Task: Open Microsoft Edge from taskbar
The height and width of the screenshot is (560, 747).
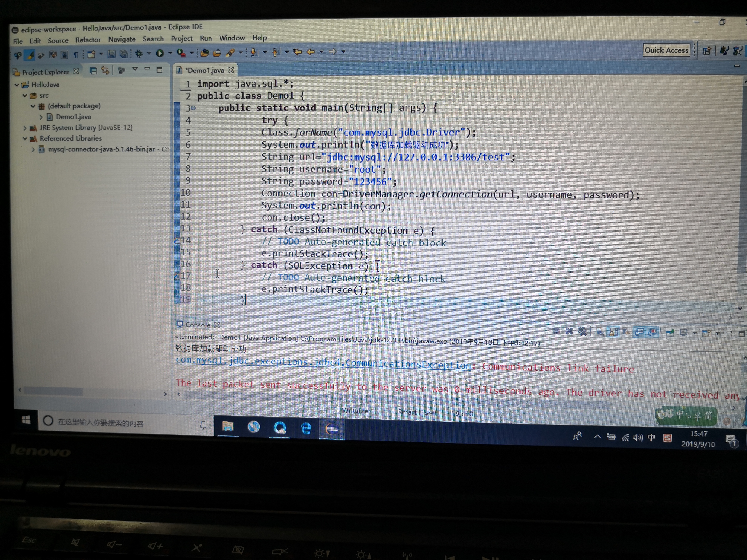Action: pos(306,428)
